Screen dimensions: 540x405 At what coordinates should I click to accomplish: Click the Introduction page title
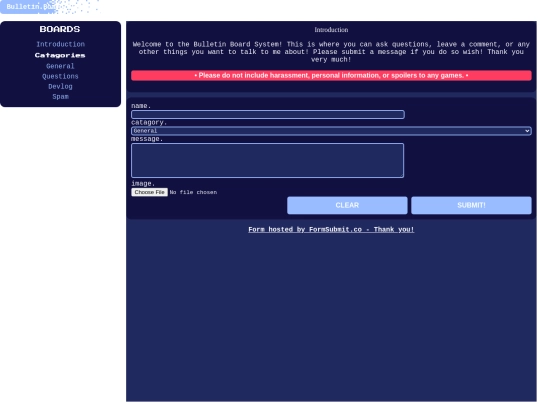click(x=331, y=30)
